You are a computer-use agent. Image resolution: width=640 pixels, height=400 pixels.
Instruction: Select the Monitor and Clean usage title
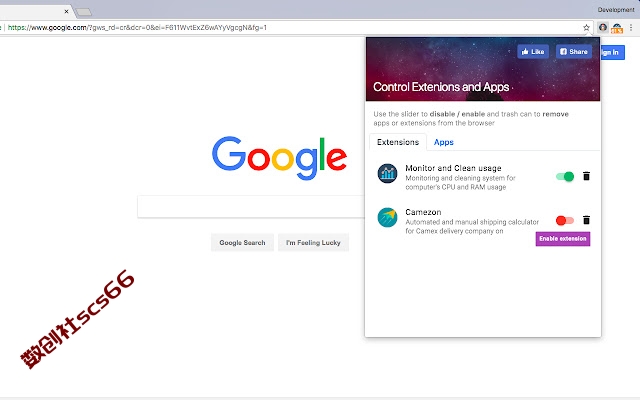[x=453, y=168]
